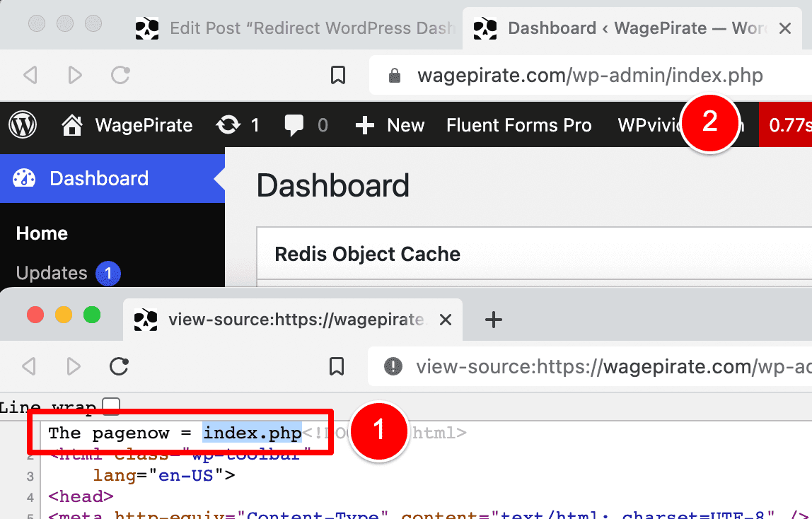Open the Home submenu item in the sidebar
The height and width of the screenshot is (519, 812).
pyautogui.click(x=42, y=233)
